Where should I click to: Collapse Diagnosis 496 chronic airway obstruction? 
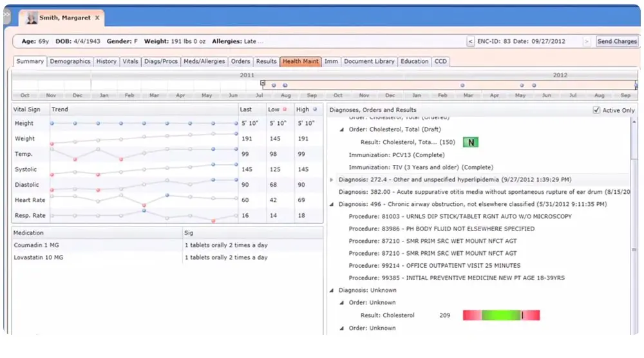[332, 204]
